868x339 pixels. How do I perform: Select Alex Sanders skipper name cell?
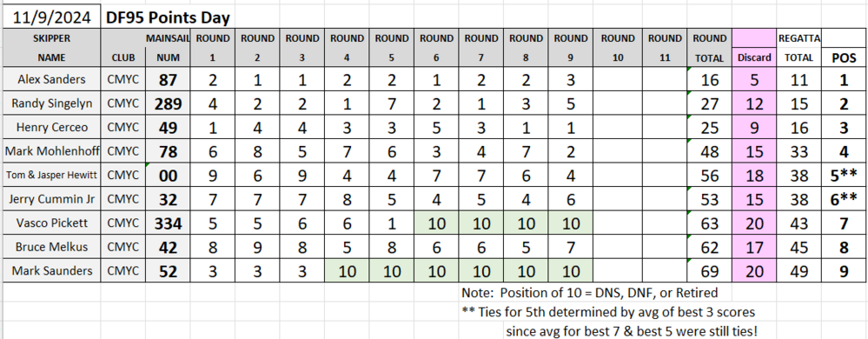point(51,80)
